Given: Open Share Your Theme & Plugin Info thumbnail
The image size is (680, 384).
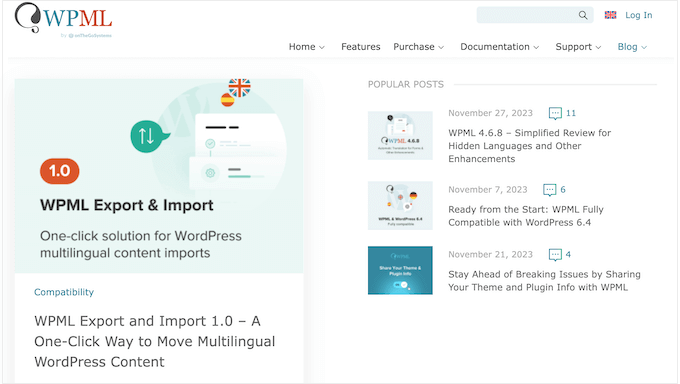Looking at the screenshot, I should pos(400,270).
